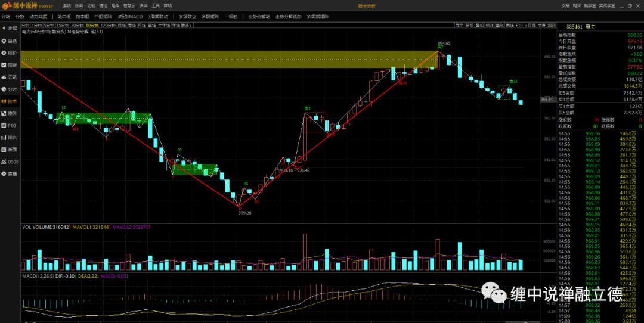
Task: Expand 更多 more periods
Action: point(185,26)
